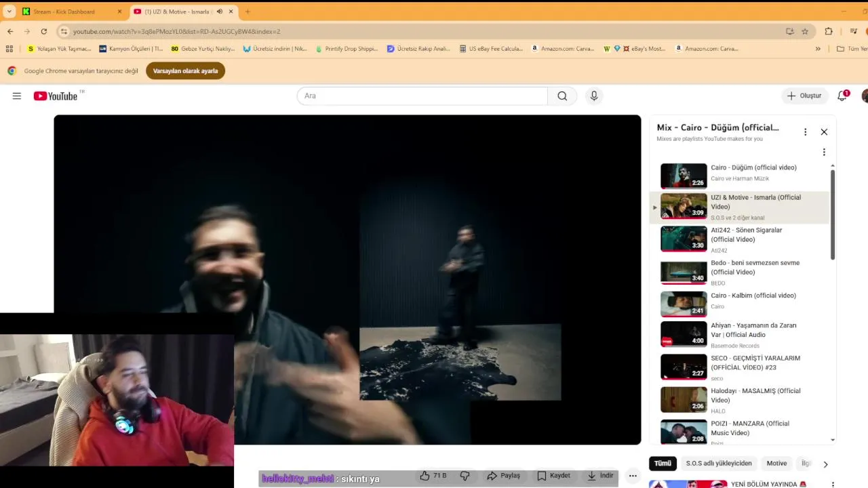Open the Gebze Yurtiçi Nakliy bookmark
The image size is (868, 488).
[x=202, y=49]
